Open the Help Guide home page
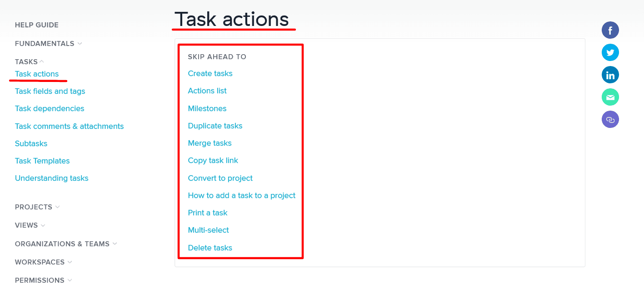The width and height of the screenshot is (644, 290). [x=36, y=25]
